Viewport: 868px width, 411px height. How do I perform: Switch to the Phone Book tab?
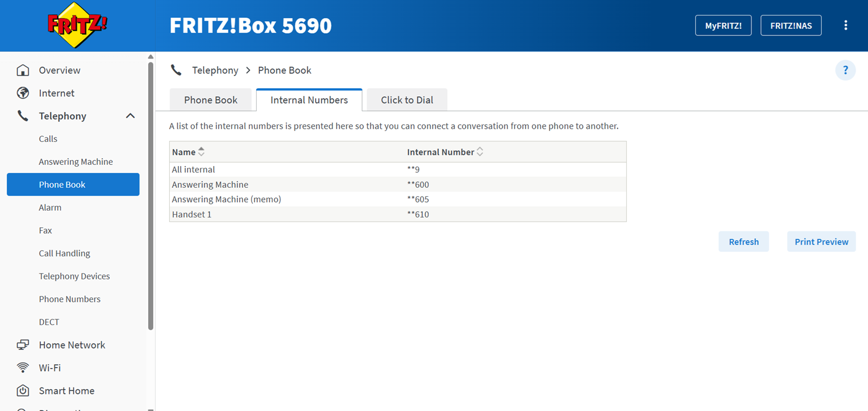click(x=210, y=100)
